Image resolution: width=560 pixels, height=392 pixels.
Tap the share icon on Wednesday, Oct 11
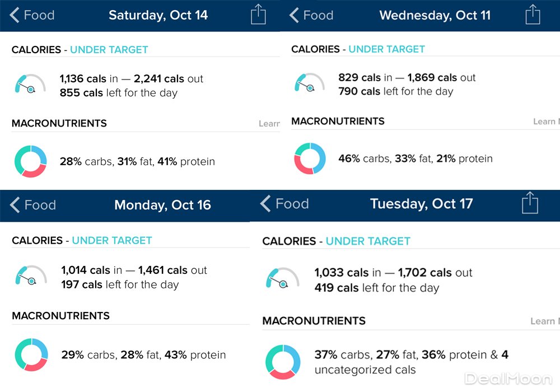tap(533, 15)
